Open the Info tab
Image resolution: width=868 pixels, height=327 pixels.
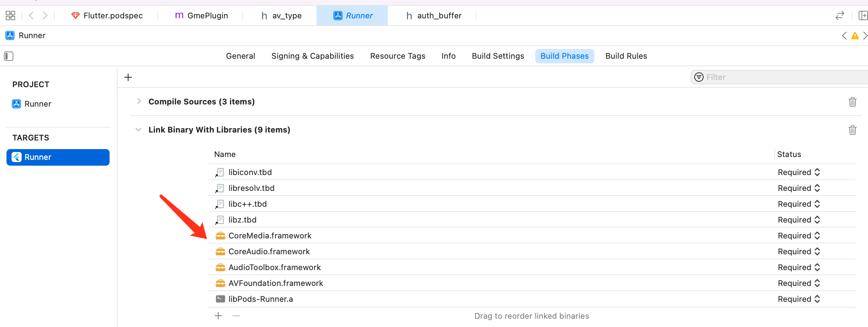(x=448, y=56)
